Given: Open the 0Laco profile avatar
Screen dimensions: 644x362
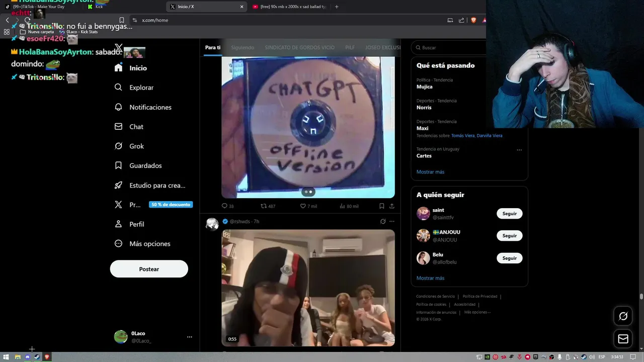Looking at the screenshot, I should coord(121,337).
